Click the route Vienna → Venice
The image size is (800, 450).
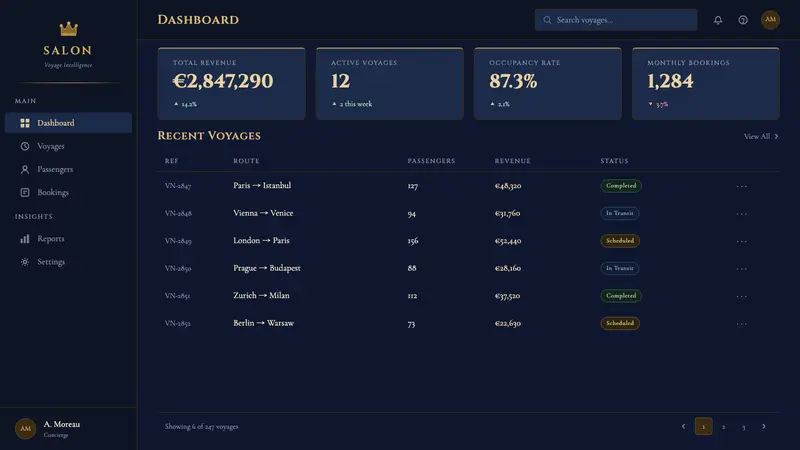(x=263, y=213)
